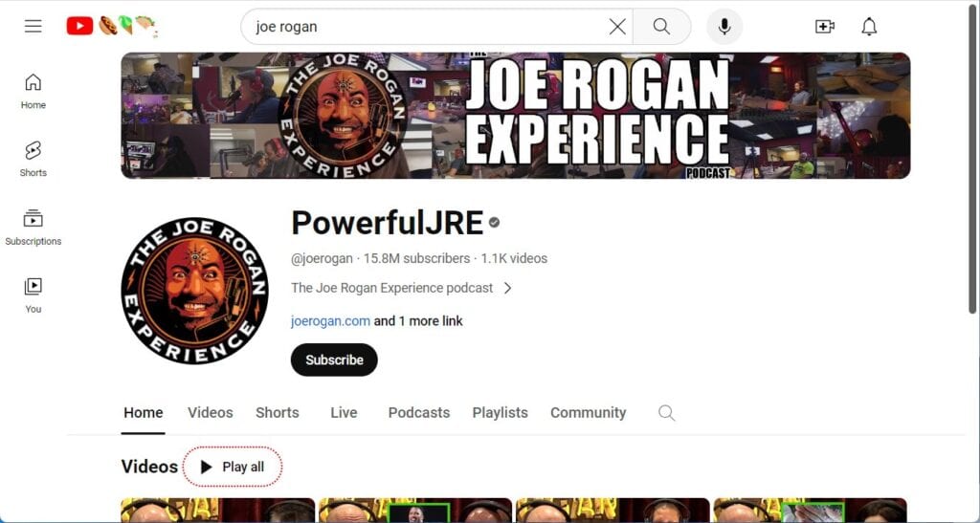The image size is (980, 523).
Task: Open the Playlists tab
Action: [x=500, y=412]
